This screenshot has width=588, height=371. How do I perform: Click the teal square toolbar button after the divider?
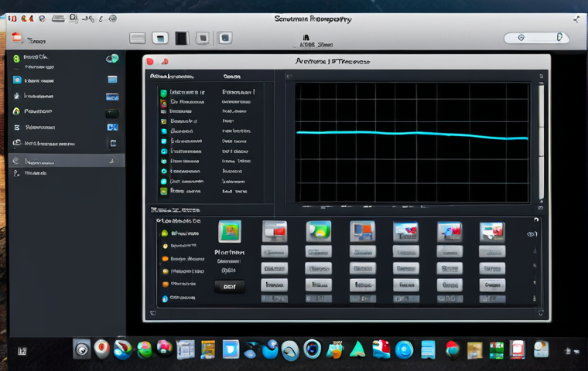point(225,38)
